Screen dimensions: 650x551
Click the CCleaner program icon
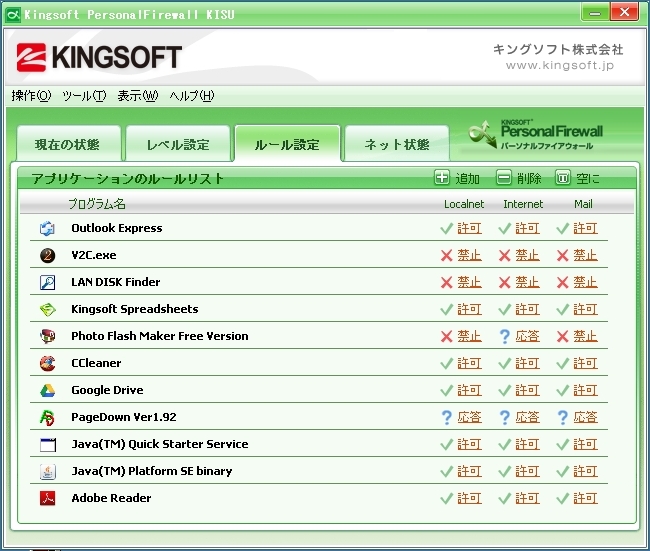(47, 363)
